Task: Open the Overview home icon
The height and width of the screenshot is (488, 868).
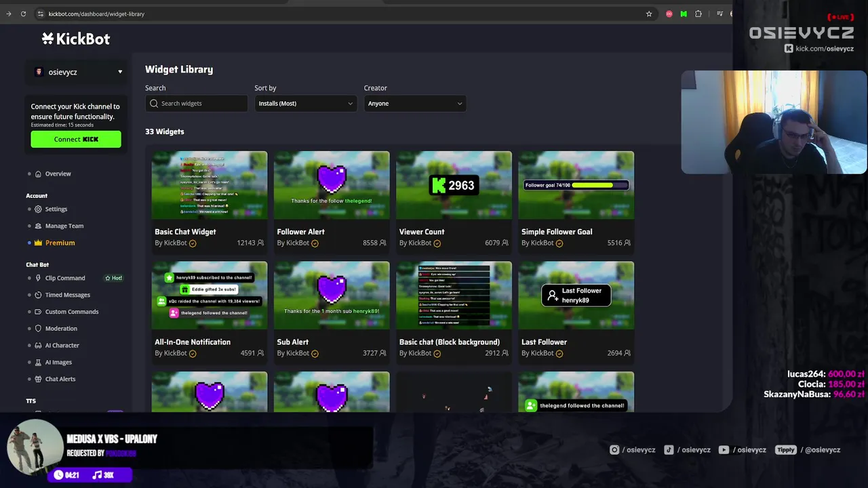Action: click(39, 174)
